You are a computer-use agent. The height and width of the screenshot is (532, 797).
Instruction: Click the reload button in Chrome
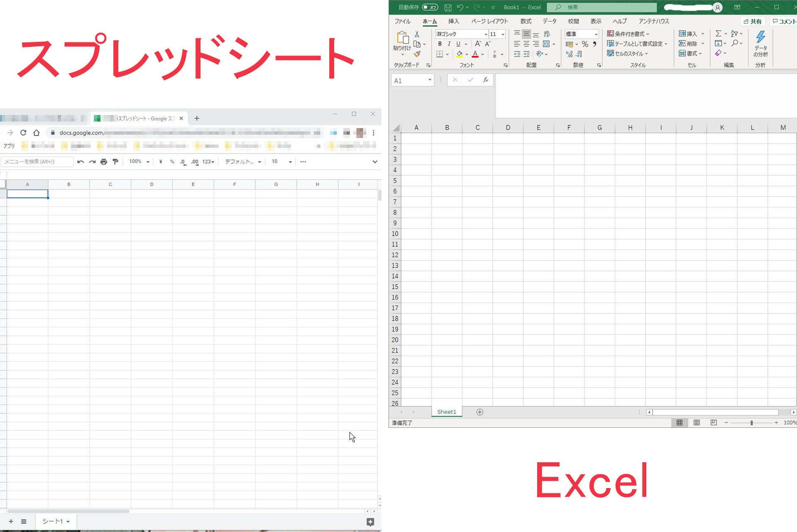(x=23, y=133)
